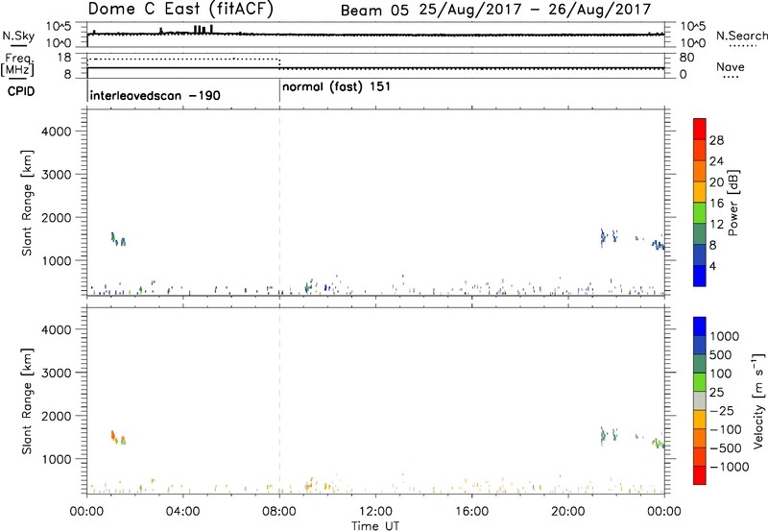
Task: Pick Power color bar segment between 16 and 20
Action: (700, 192)
